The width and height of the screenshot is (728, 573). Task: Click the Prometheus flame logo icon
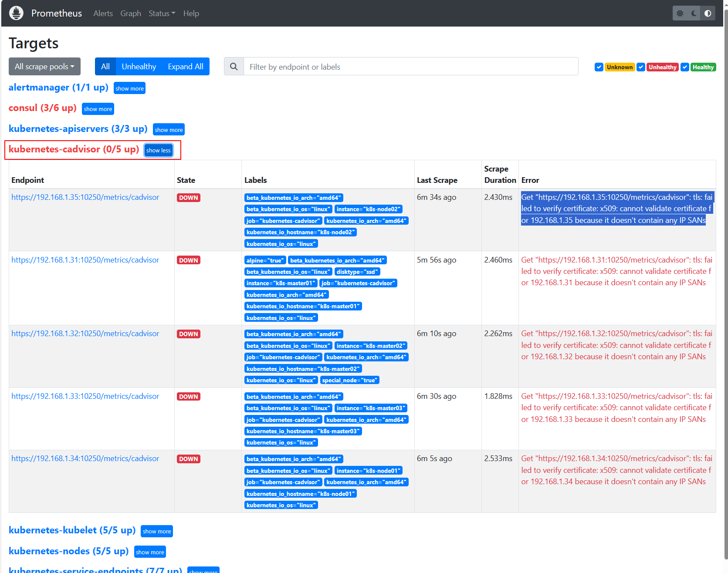tap(16, 13)
